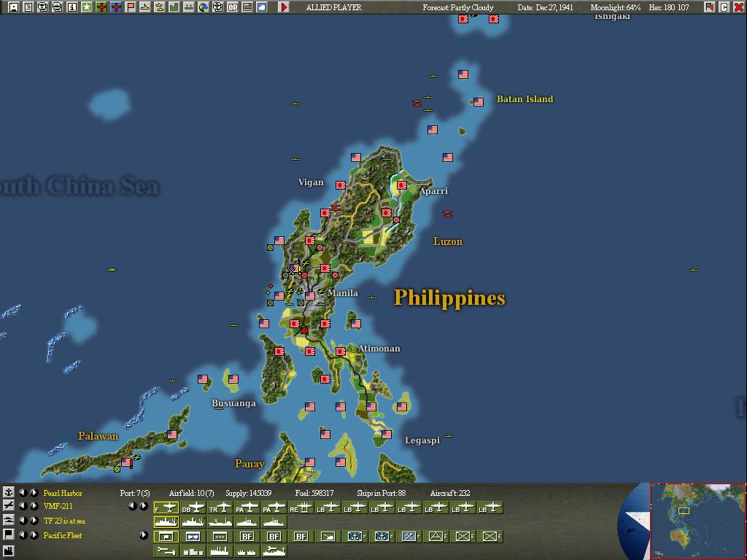Open the document list icon in top toolbar
Viewport: 747px width, 560px height.
pos(28,7)
